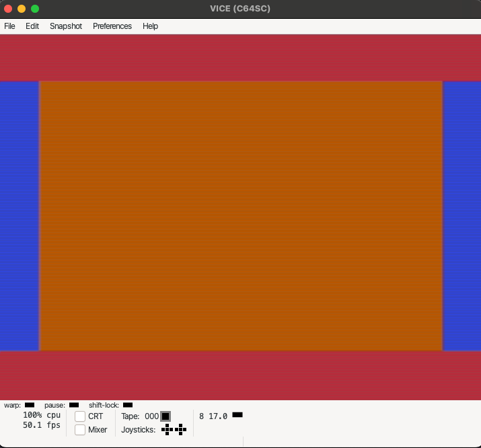Click the tape stop control icon
This screenshot has height=448, width=481.
tap(165, 416)
